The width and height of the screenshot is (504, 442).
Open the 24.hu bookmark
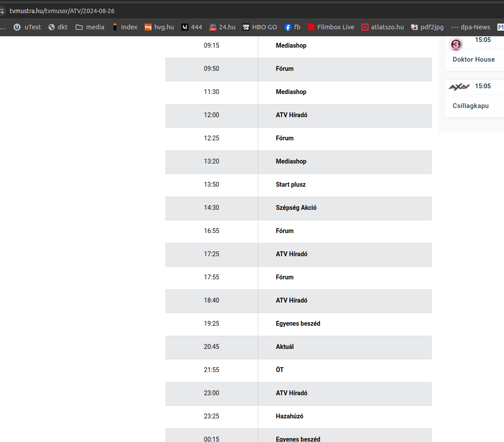(x=222, y=27)
